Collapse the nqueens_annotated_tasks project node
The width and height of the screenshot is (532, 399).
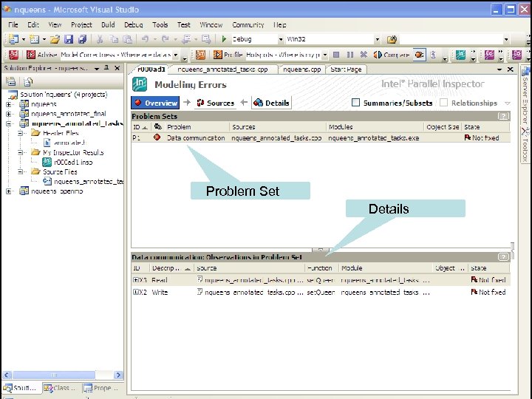pos(8,123)
